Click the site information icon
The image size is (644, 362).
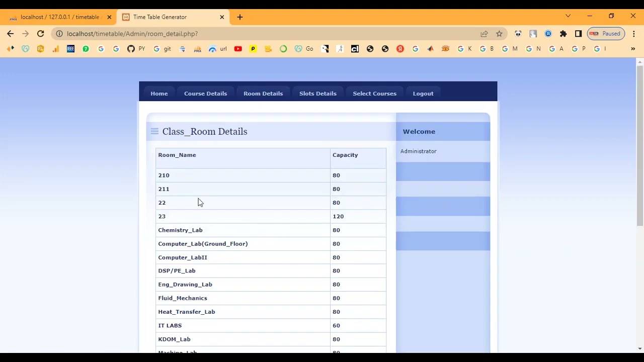(x=59, y=34)
